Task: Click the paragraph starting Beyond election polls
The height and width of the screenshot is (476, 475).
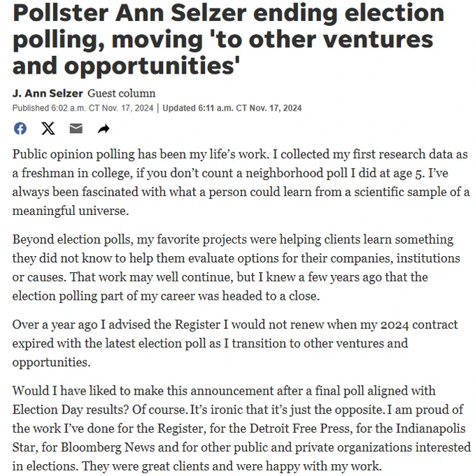Action: pos(238,267)
